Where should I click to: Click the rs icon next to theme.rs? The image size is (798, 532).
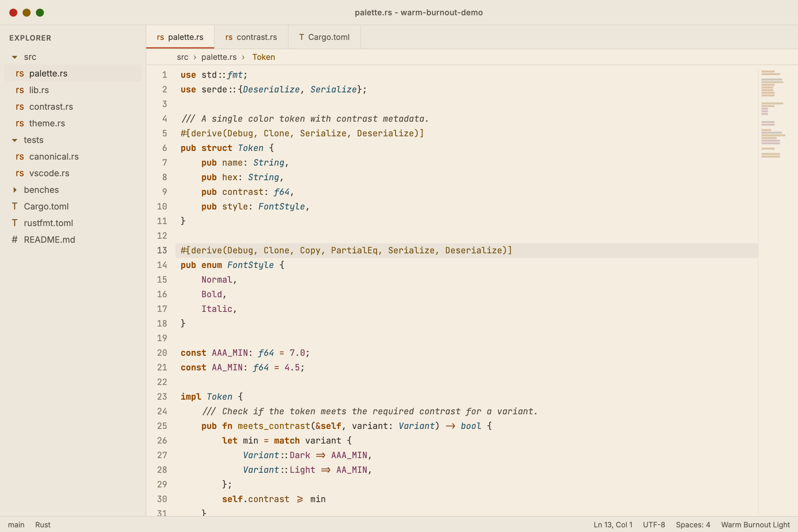coord(20,123)
